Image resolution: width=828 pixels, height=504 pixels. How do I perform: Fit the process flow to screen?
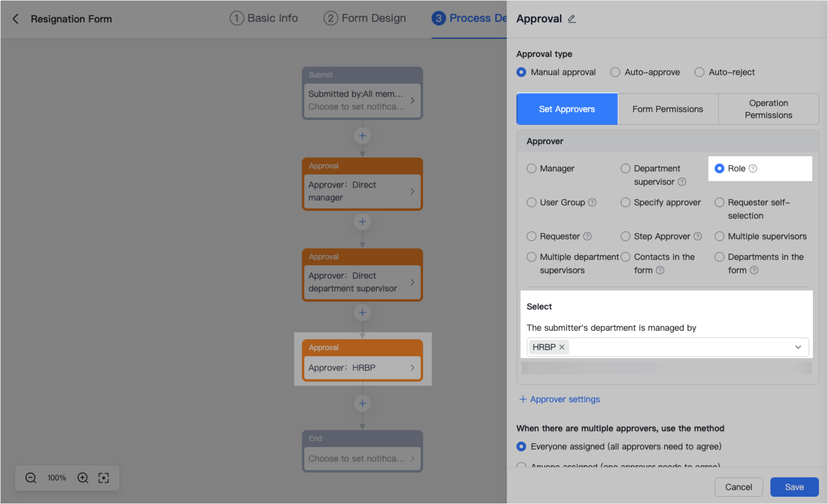(104, 478)
